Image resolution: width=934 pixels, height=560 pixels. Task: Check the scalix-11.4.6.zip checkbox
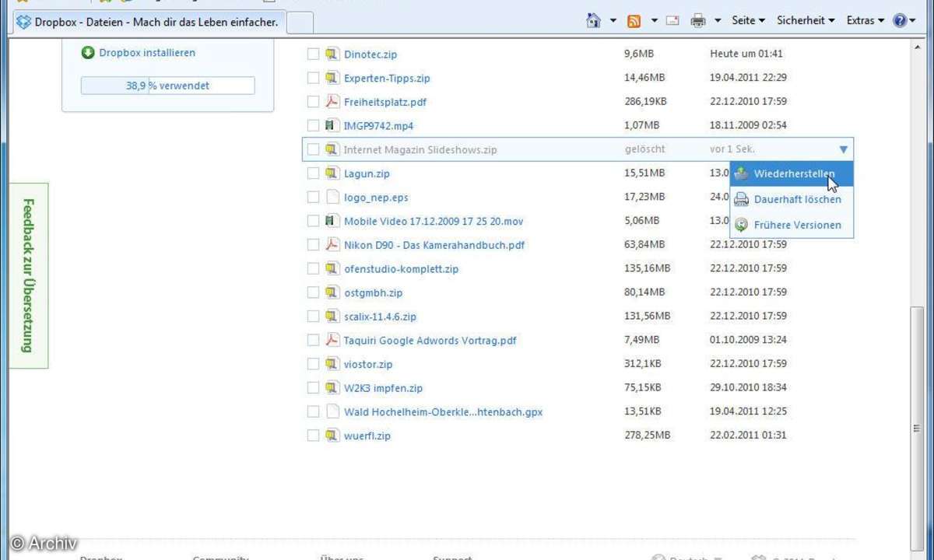coord(313,317)
